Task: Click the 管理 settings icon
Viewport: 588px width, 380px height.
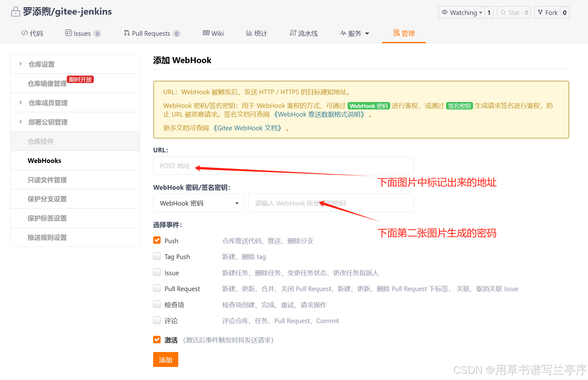Action: point(397,33)
